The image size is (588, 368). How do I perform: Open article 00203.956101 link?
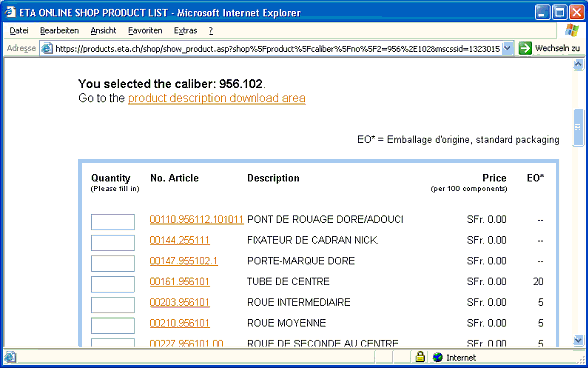(180, 302)
